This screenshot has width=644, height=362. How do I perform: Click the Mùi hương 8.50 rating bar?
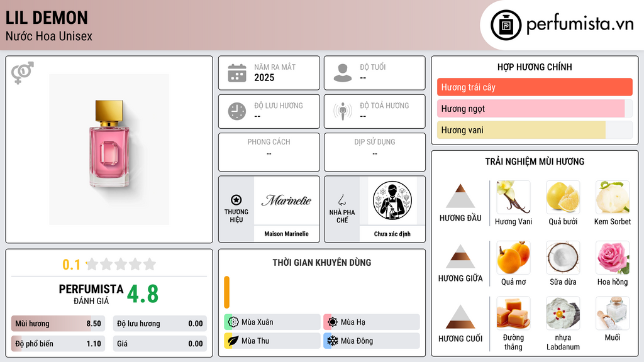(58, 324)
